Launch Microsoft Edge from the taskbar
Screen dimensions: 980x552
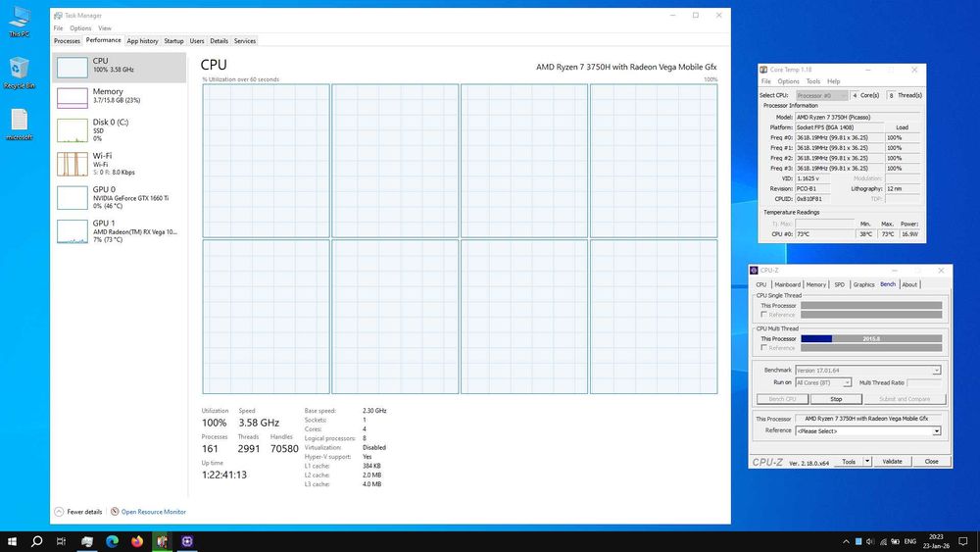[x=112, y=541]
